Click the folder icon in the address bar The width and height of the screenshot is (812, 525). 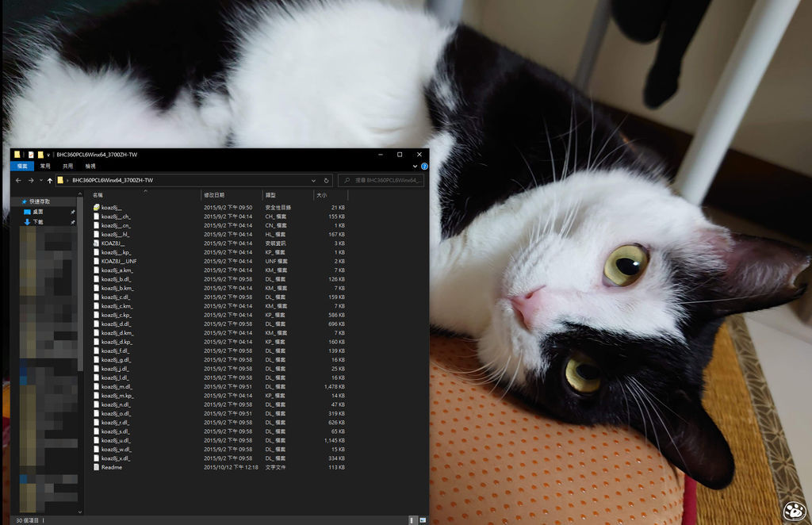60,180
